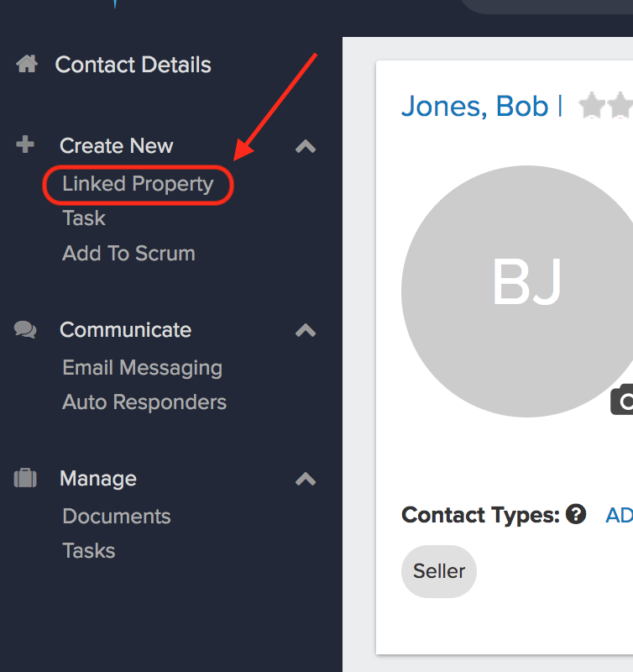
Task: Click the question mark help icon by Contact Types
Action: pyautogui.click(x=576, y=514)
